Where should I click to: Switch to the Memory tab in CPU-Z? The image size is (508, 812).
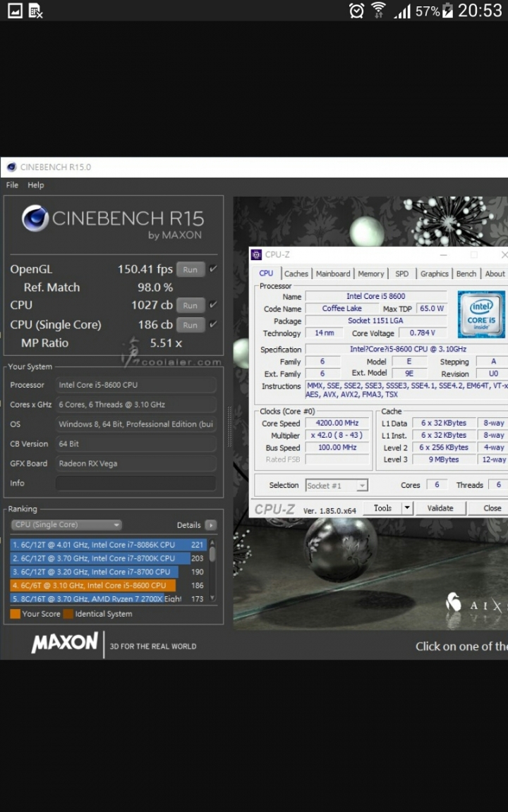point(371,274)
